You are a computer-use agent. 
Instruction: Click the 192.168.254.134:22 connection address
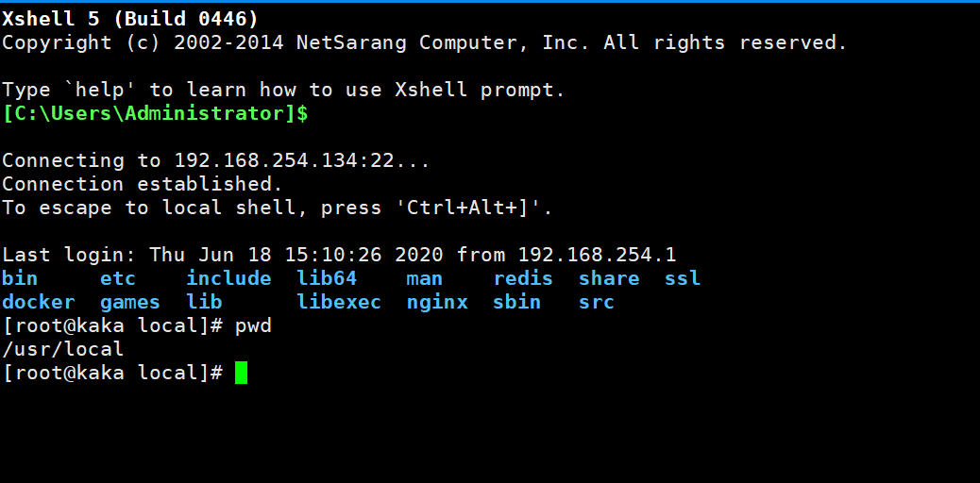[x=284, y=160]
